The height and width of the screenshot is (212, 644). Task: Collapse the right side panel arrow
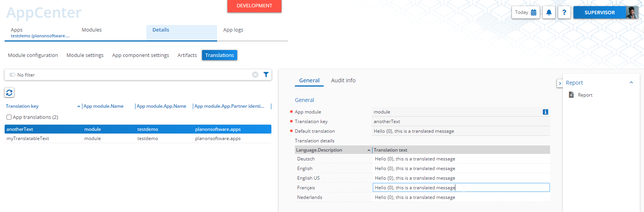tap(560, 83)
